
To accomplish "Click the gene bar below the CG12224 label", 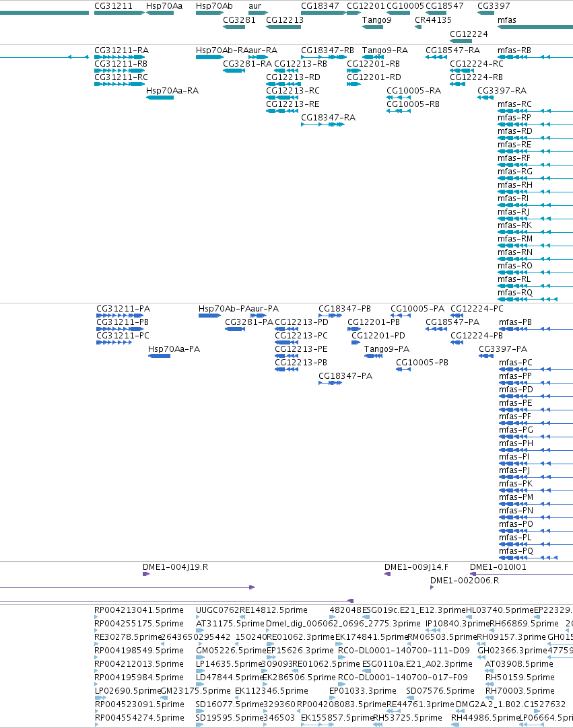I will tap(461, 41).
